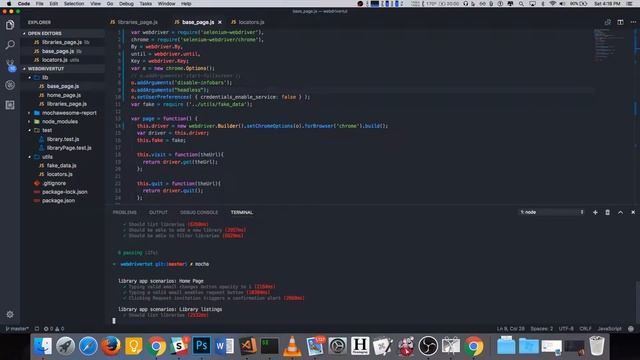
Task: Open the Extensions view in activity bar
Action: point(10,105)
